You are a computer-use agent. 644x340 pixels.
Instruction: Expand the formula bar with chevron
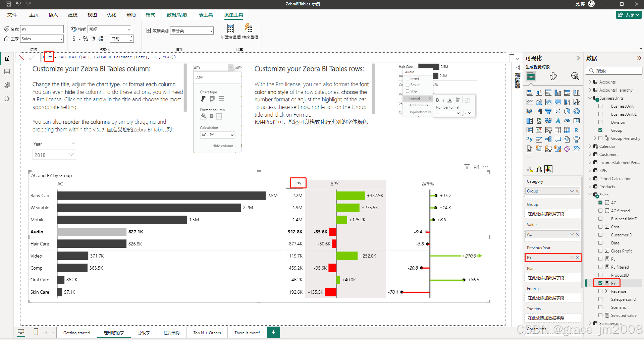pyautogui.click(x=517, y=58)
